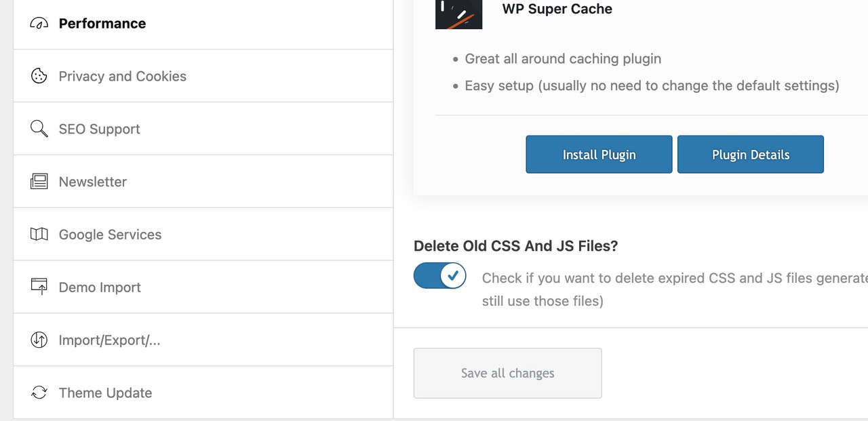Click the Performance speedometer icon

pos(39,24)
